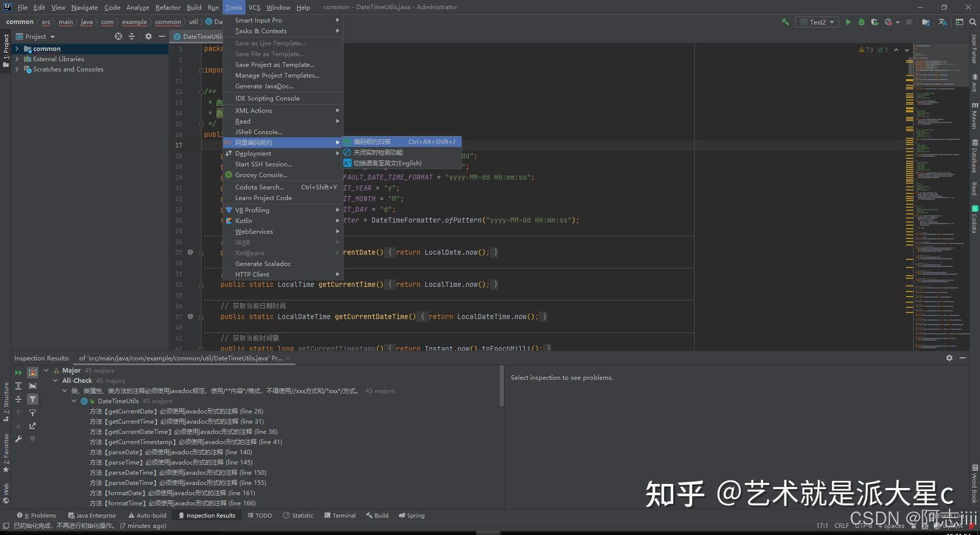This screenshot has width=980, height=535.
Task: Open the Test2 run configuration dropdown
Action: (818, 22)
